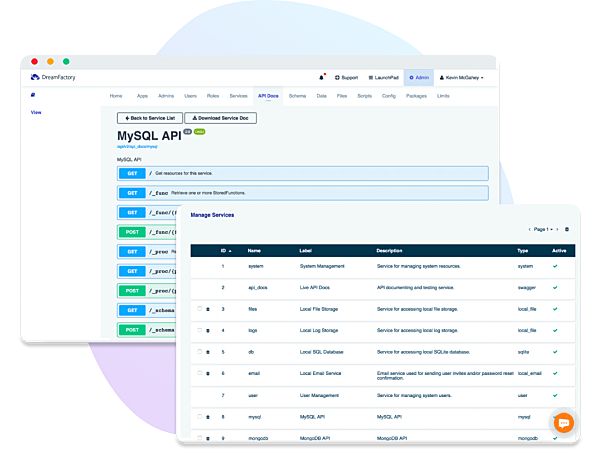The height and width of the screenshot is (450, 600).
Task: Delete the logs service with its trash icon
Action: click(x=208, y=331)
